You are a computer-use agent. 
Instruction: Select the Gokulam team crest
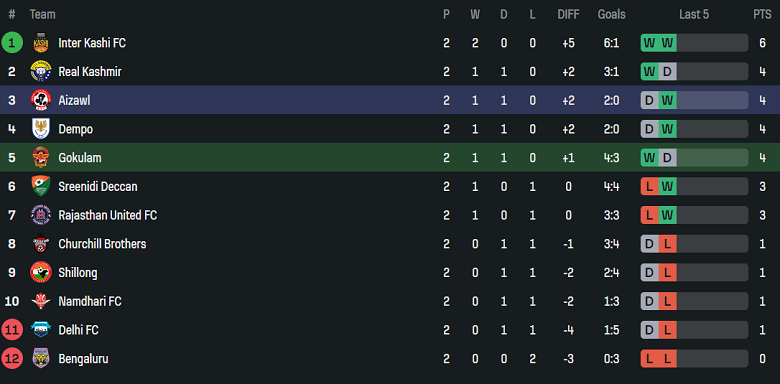click(41, 158)
